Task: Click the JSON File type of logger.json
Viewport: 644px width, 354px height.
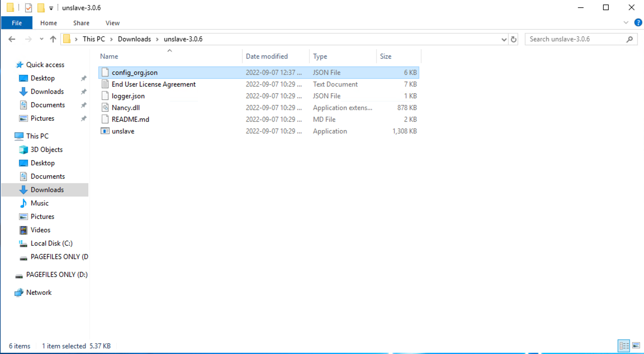Action: point(326,96)
